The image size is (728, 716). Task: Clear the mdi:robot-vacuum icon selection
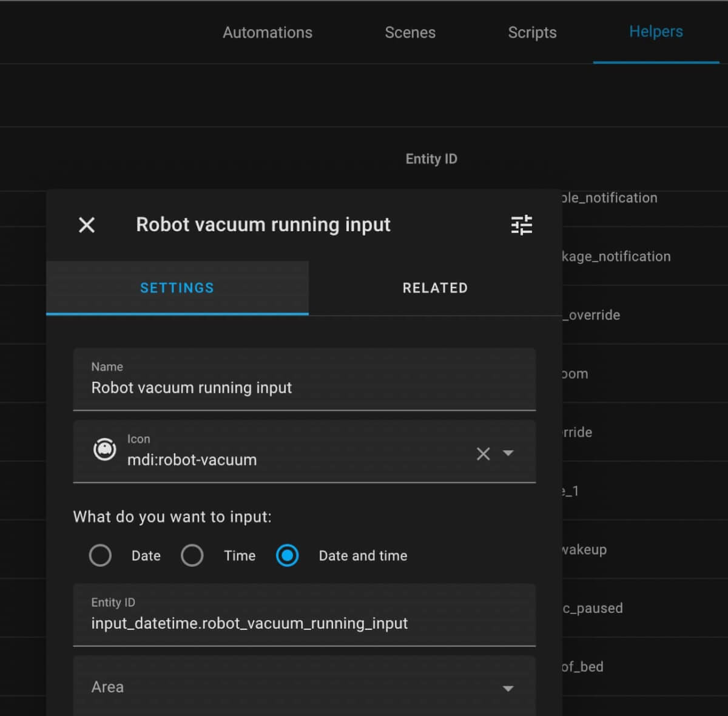click(x=483, y=453)
